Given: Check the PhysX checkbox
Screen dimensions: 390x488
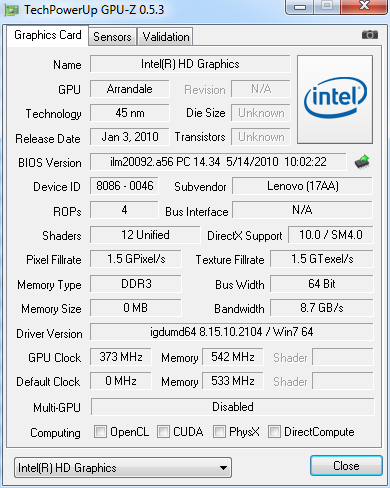Looking at the screenshot, I should coord(219,431).
